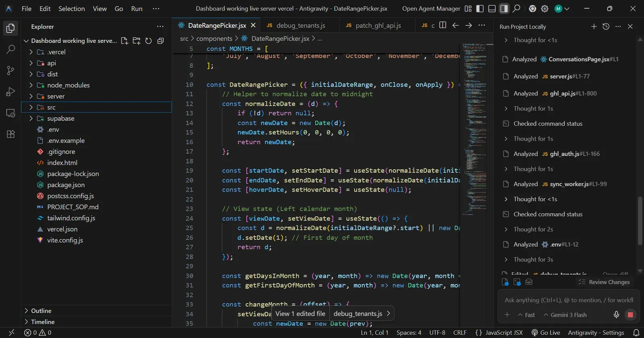This screenshot has width=644, height=338.
Task: Open the remote window indicator in status bar
Action: (11, 333)
